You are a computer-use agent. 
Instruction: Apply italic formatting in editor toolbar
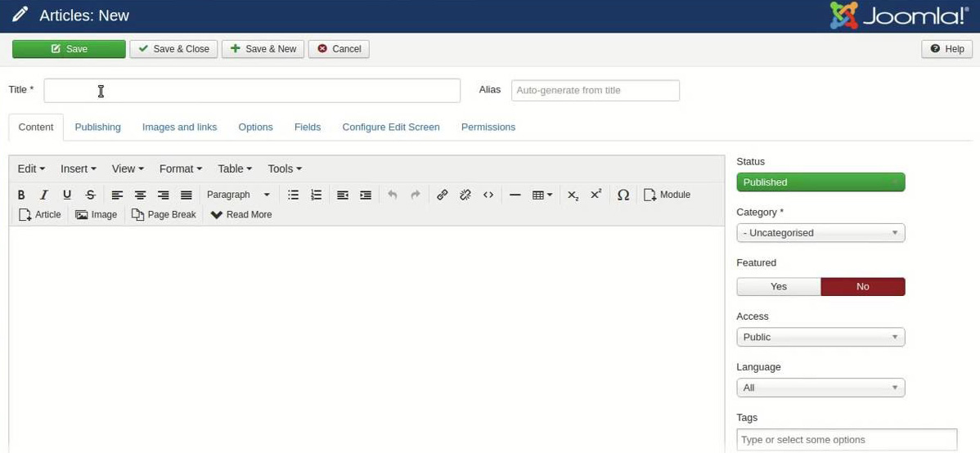click(x=43, y=195)
